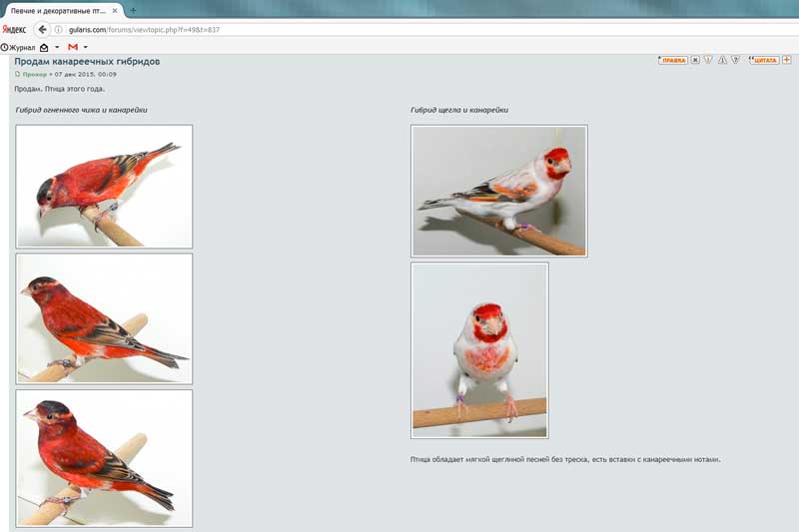Open the mail envelope icon in bookmarks bar
The image size is (799, 532).
click(44, 47)
